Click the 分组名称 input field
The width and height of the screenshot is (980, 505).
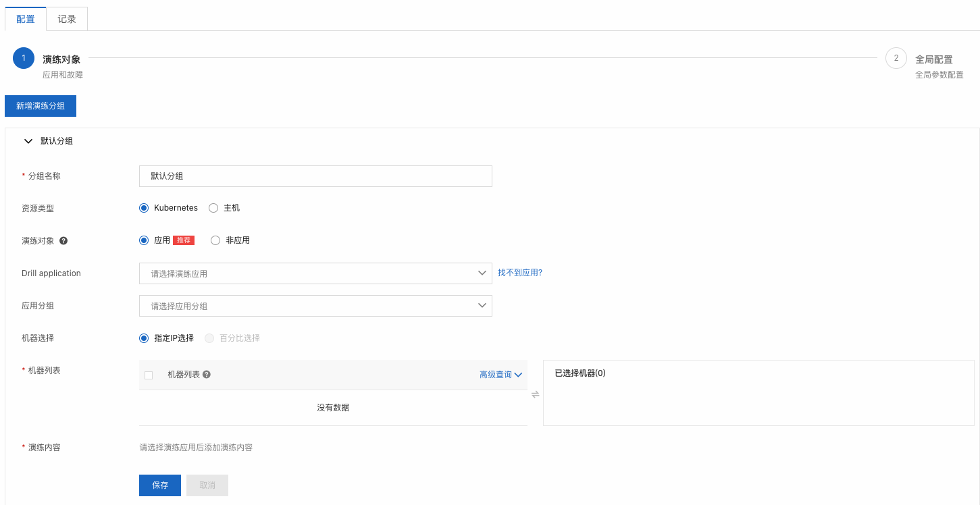[315, 176]
